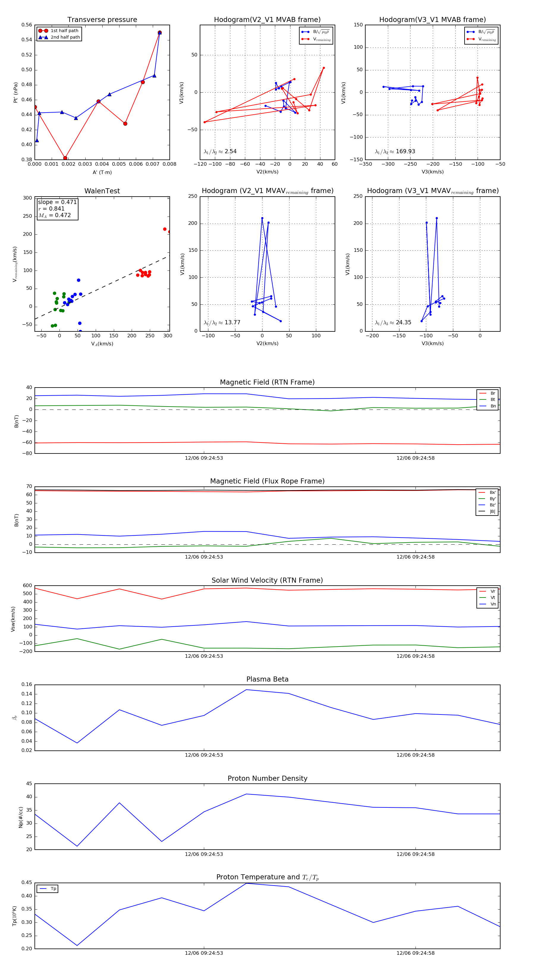Image resolution: width=535 pixels, height=980 pixels.
Task: Click the "Bz'" legend entry
Action: coord(487,505)
